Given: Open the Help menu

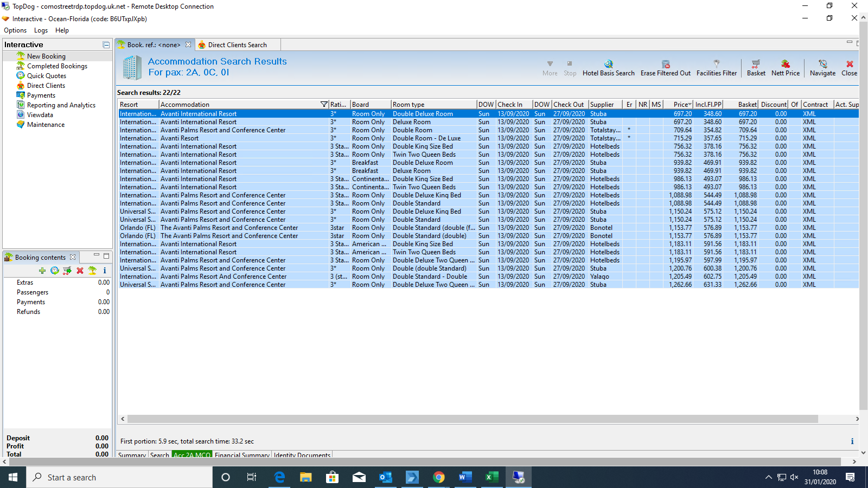Looking at the screenshot, I should click(x=62, y=30).
